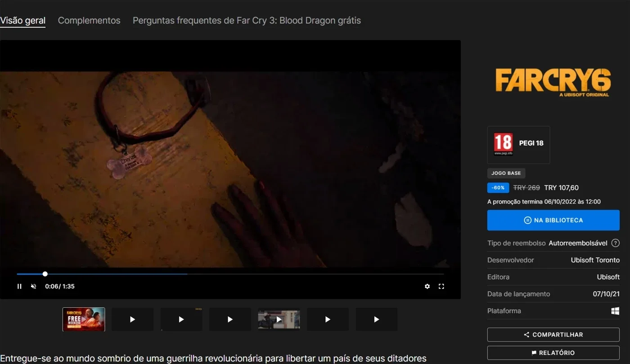Open the Complementos tab
The height and width of the screenshot is (364, 630).
coord(89,21)
